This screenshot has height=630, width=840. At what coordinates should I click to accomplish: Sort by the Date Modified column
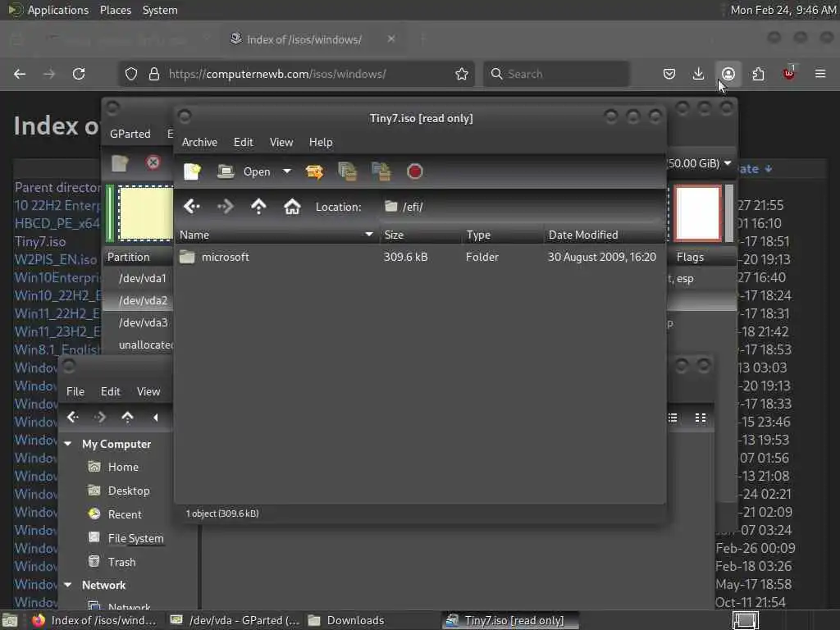point(605,235)
